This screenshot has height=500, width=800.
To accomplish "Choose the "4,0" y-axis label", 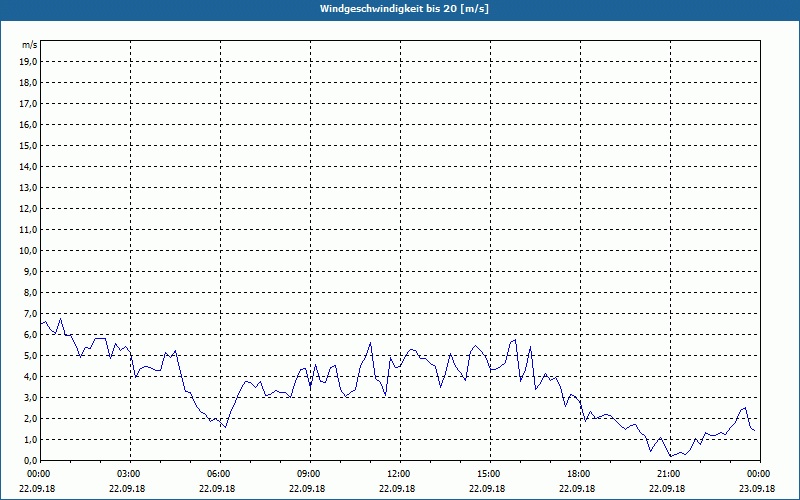I will pos(30,377).
